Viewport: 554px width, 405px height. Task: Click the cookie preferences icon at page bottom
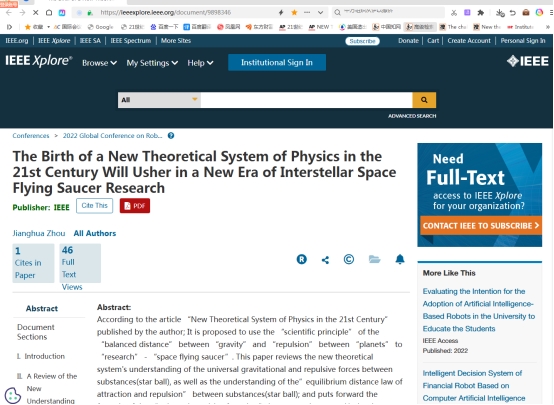click(13, 395)
